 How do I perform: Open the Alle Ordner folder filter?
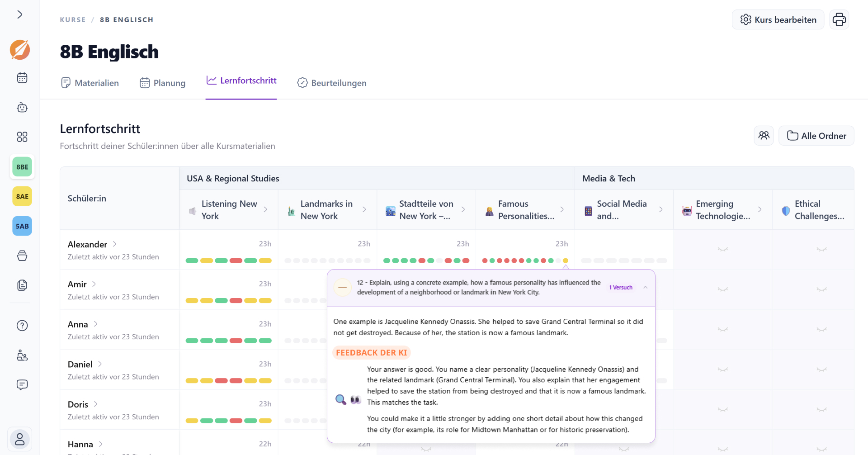[816, 136]
